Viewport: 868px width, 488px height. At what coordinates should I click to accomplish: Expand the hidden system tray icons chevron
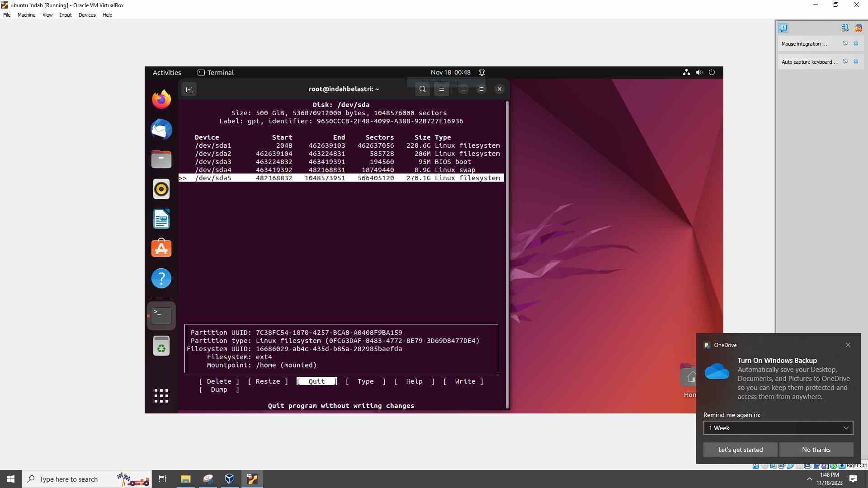click(809, 479)
